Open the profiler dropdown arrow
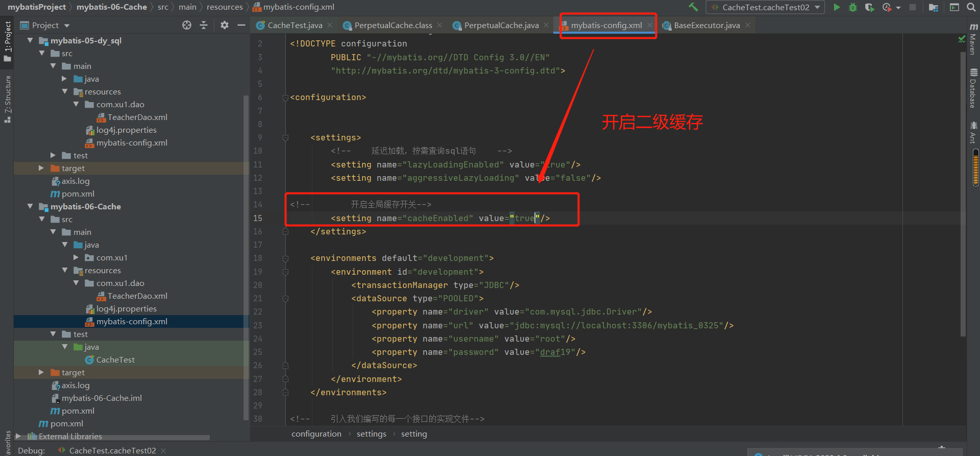This screenshot has width=980, height=456. (x=898, y=8)
